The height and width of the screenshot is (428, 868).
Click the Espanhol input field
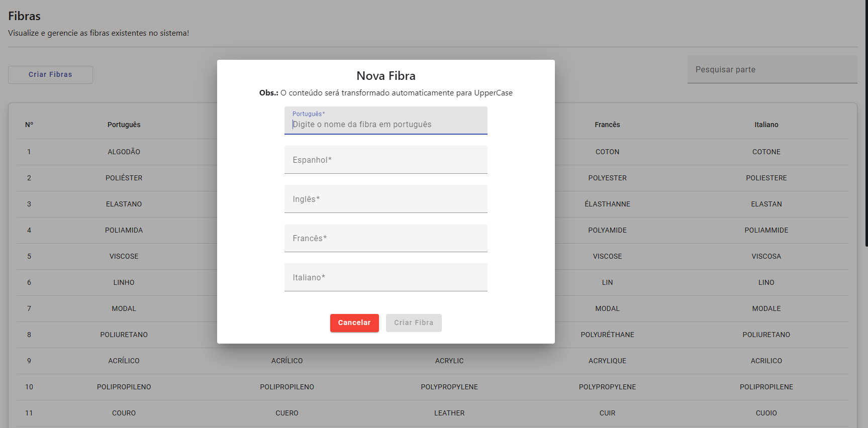pyautogui.click(x=385, y=160)
